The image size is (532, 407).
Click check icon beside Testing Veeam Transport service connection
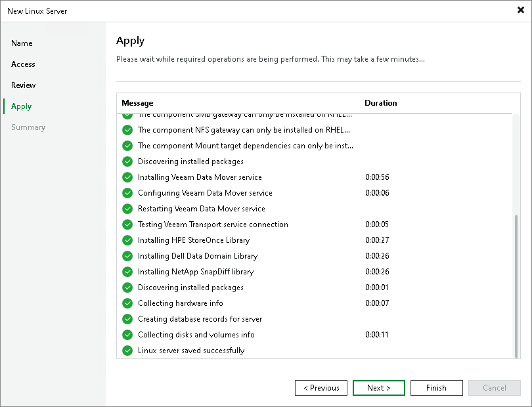(127, 225)
